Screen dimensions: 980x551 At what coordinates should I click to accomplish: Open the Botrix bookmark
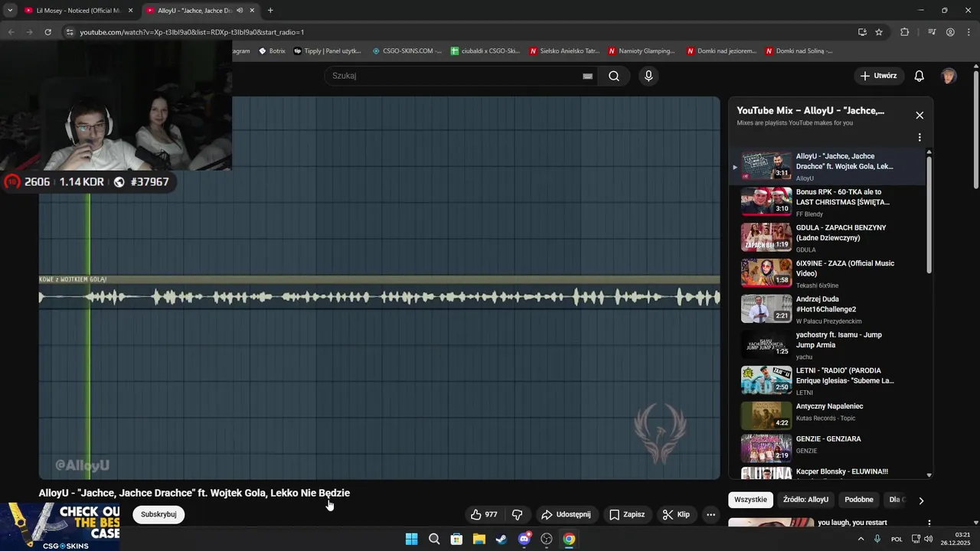(272, 51)
